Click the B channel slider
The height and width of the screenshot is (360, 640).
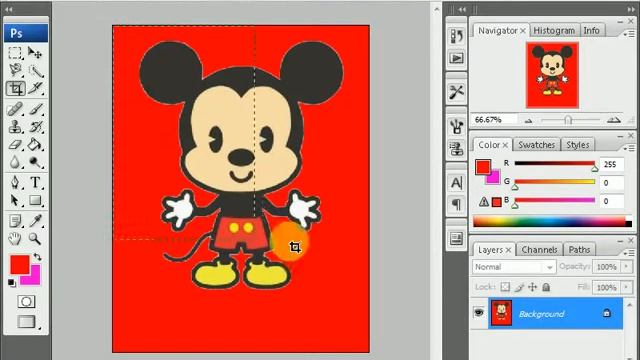555,200
